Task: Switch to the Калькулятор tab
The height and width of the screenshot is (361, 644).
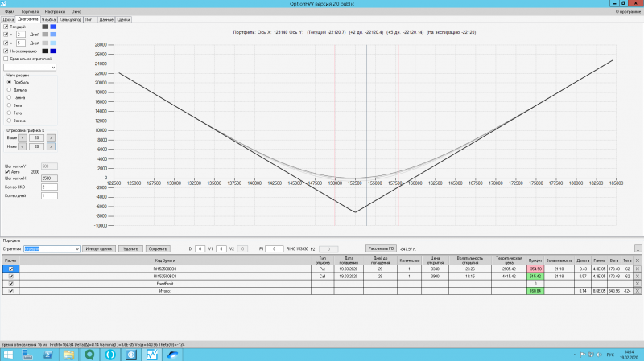Action: point(70,19)
